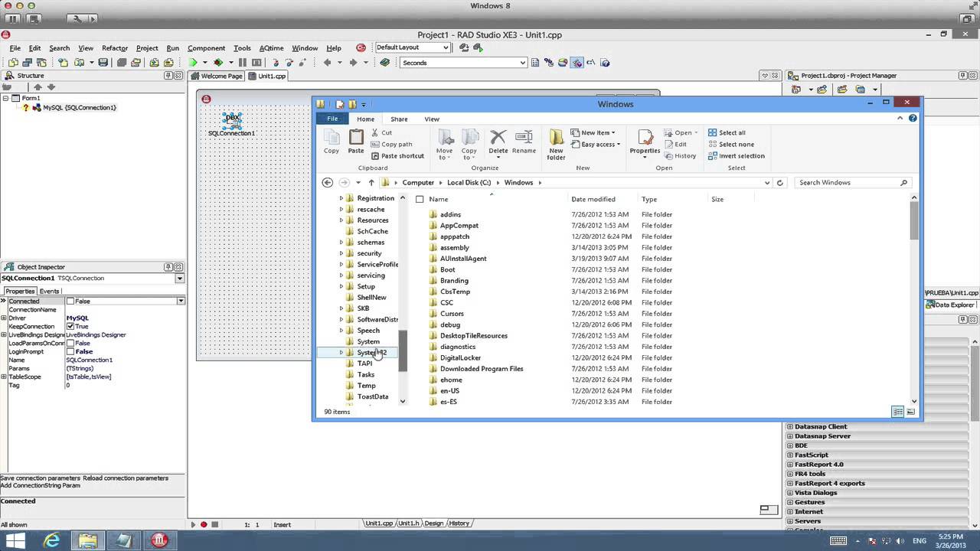Click the Explorer Back arrow button
Image resolution: width=980 pixels, height=551 pixels.
(x=328, y=182)
